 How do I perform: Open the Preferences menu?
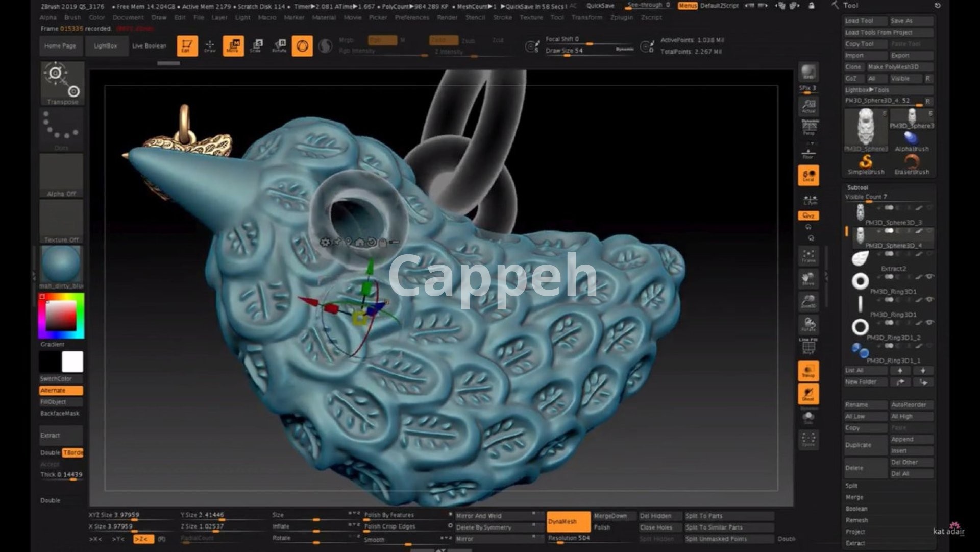(411, 17)
